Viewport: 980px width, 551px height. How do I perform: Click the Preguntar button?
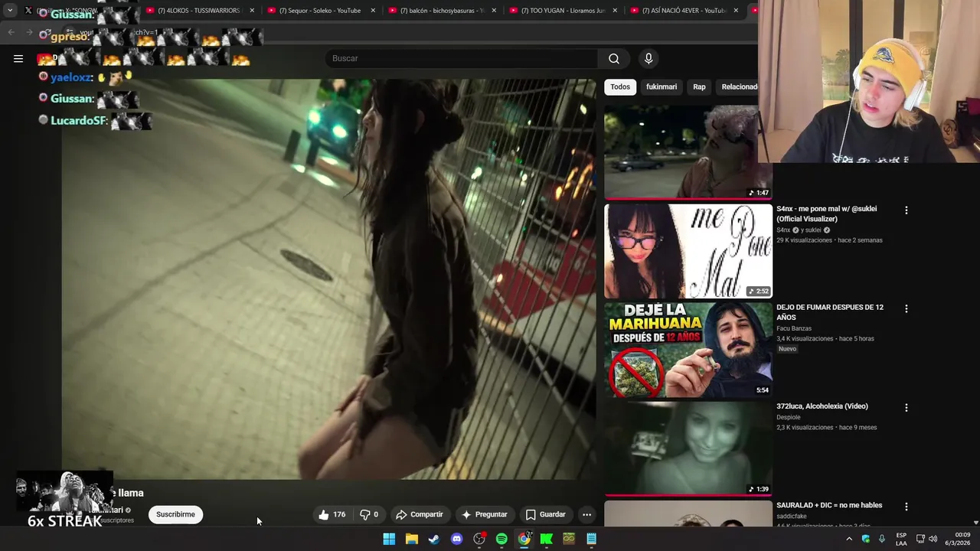(x=484, y=514)
